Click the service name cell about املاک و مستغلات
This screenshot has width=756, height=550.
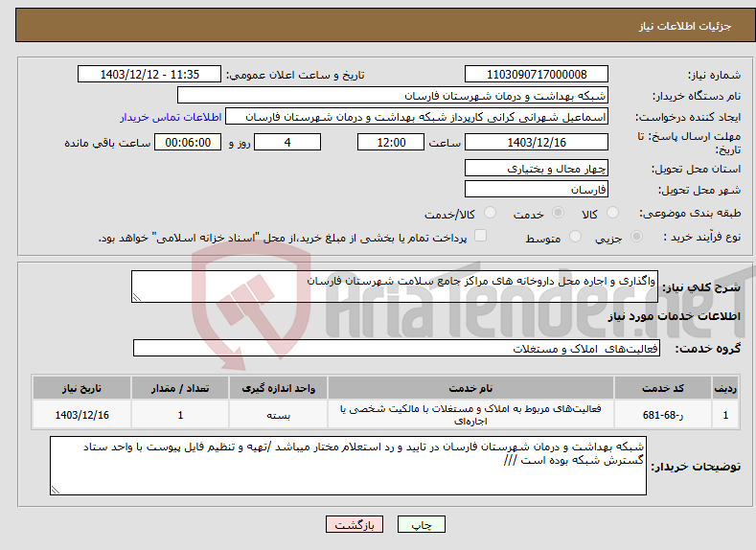click(470, 415)
